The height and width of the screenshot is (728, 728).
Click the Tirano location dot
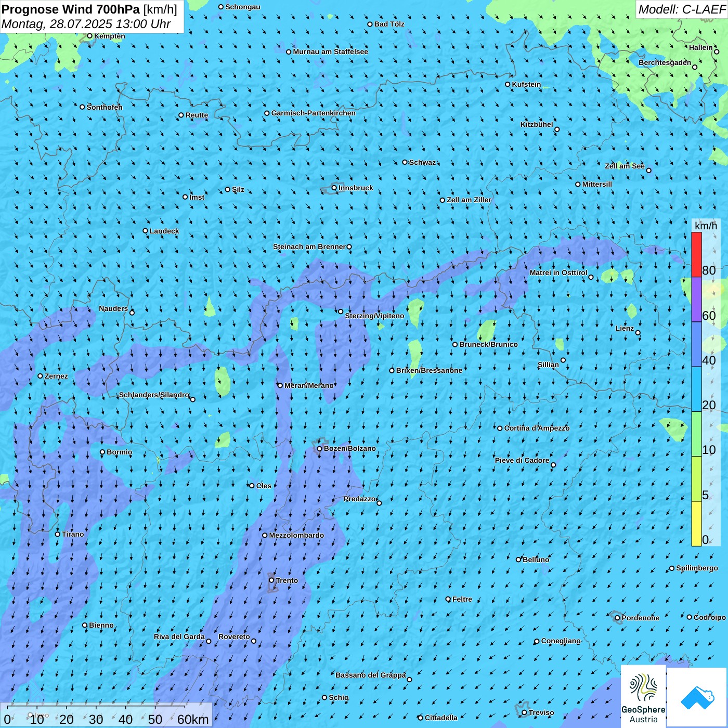click(x=58, y=534)
